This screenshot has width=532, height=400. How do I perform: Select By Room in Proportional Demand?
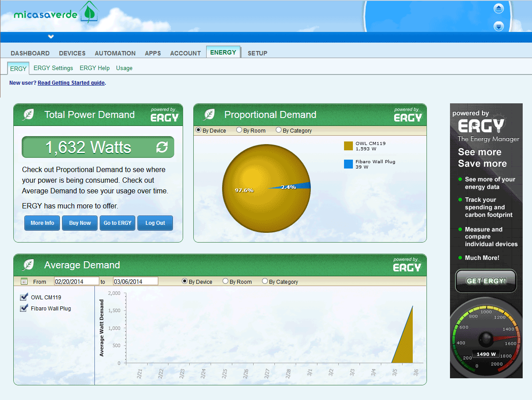239,130
